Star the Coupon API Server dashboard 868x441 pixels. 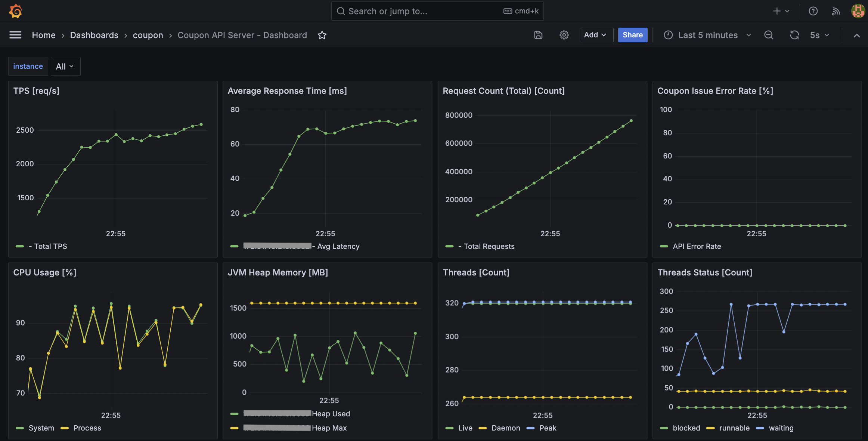coord(322,35)
